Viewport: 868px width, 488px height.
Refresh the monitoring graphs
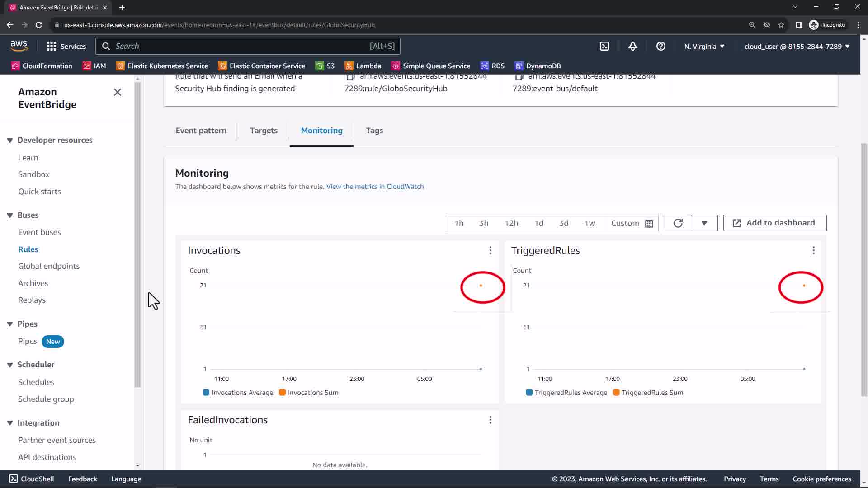(x=678, y=223)
